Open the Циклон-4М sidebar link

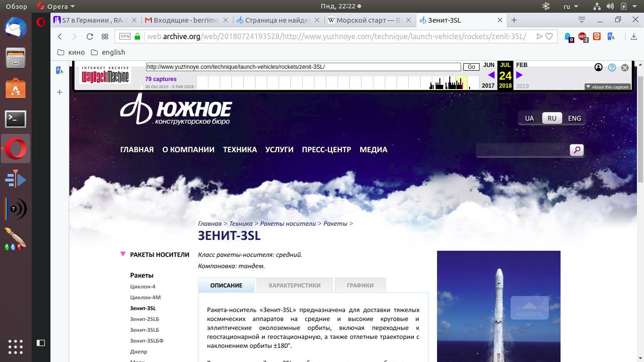coord(145,297)
